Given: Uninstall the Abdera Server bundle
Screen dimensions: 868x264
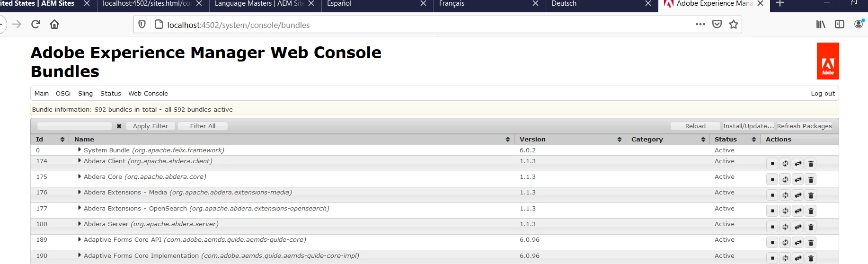Looking at the screenshot, I should click(811, 227).
